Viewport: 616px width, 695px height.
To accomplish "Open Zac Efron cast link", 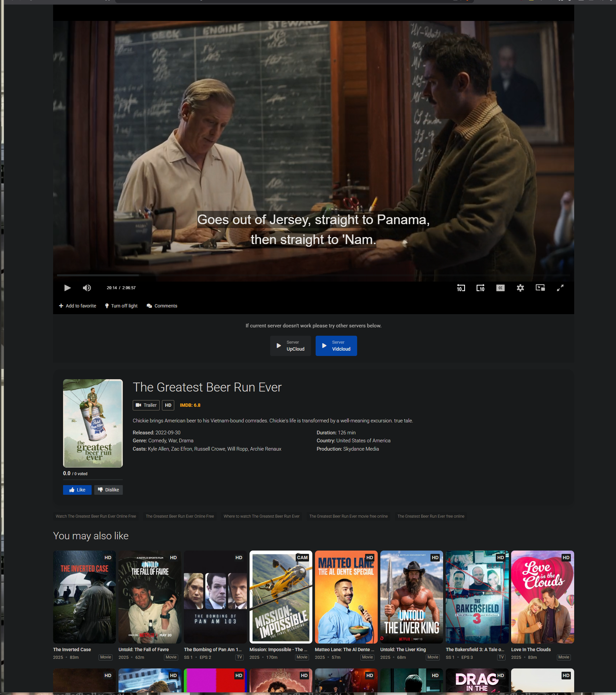I will (182, 449).
